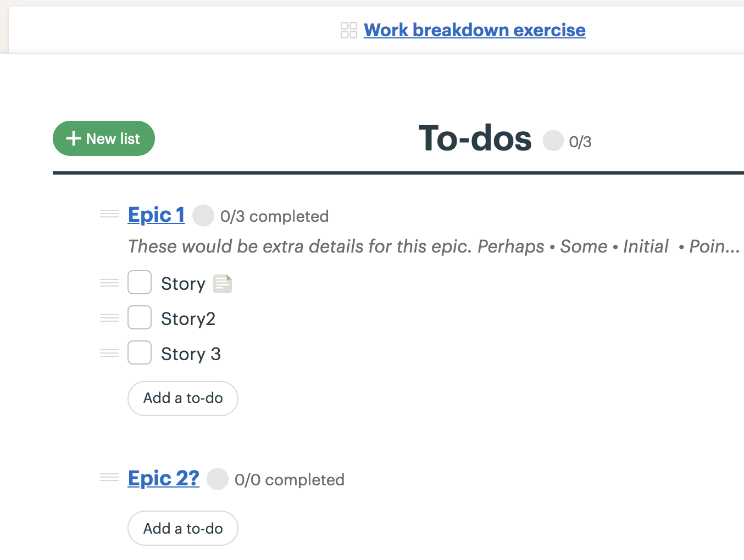Click Epic 1's completion progress circle
This screenshot has width=744, height=560.
(203, 215)
